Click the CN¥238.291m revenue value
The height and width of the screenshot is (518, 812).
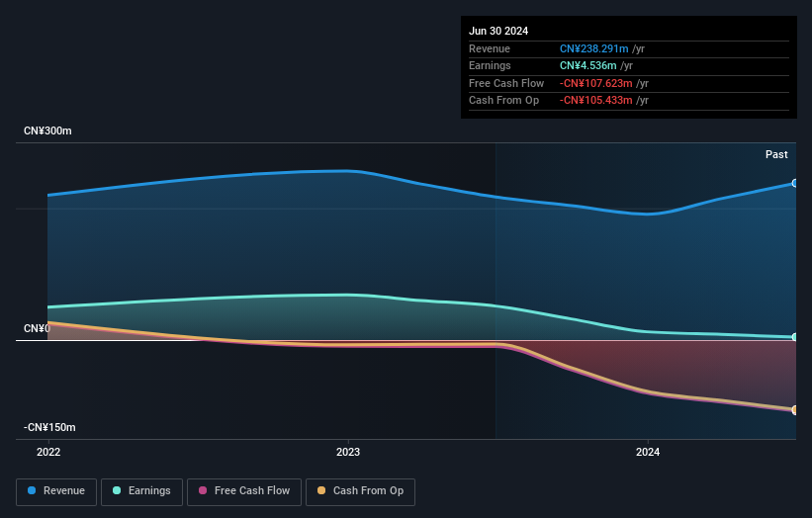pos(594,48)
